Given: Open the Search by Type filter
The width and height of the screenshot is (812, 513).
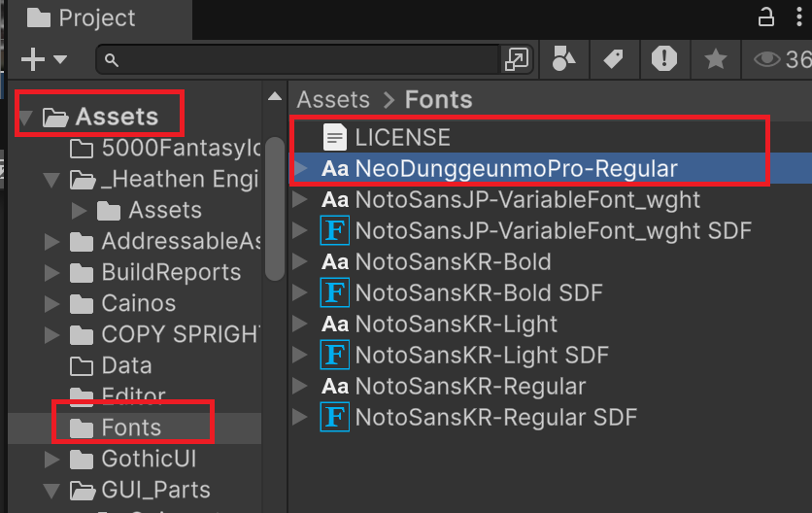Looking at the screenshot, I should tap(563, 58).
